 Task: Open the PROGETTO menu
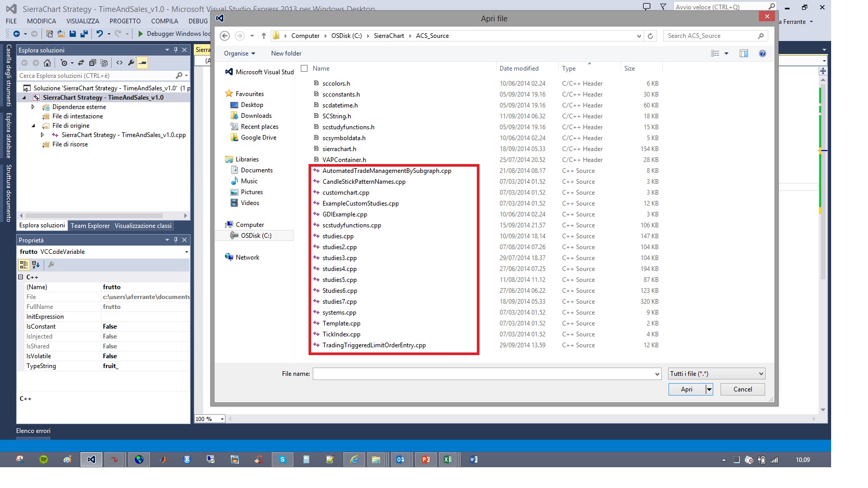click(125, 21)
